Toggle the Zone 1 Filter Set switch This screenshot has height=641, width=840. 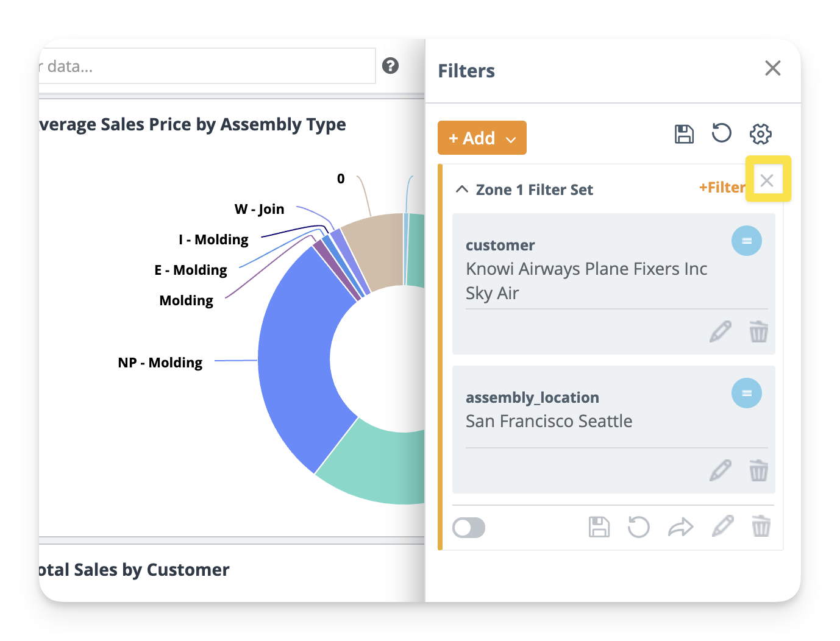(469, 528)
